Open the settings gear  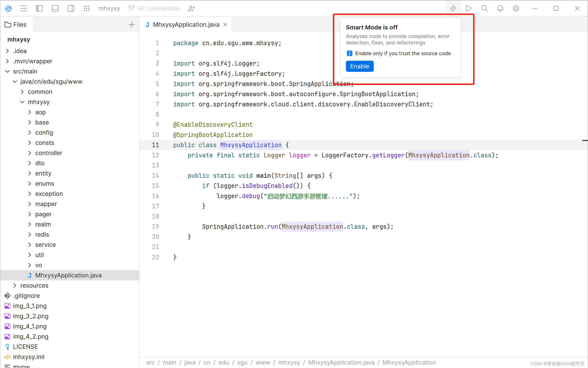[516, 8]
